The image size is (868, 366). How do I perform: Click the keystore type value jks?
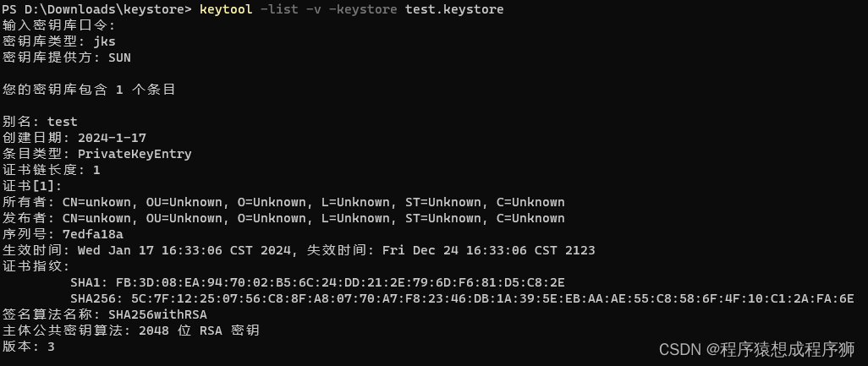pos(104,41)
